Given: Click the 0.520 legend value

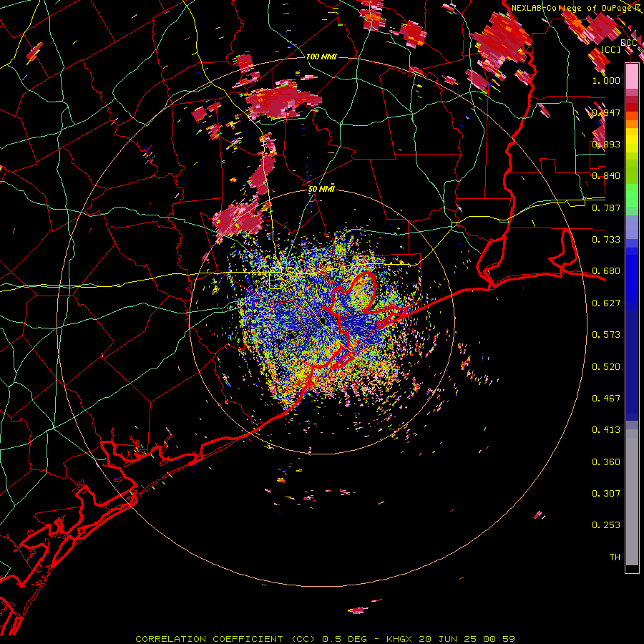Looking at the screenshot, I should tap(606, 366).
